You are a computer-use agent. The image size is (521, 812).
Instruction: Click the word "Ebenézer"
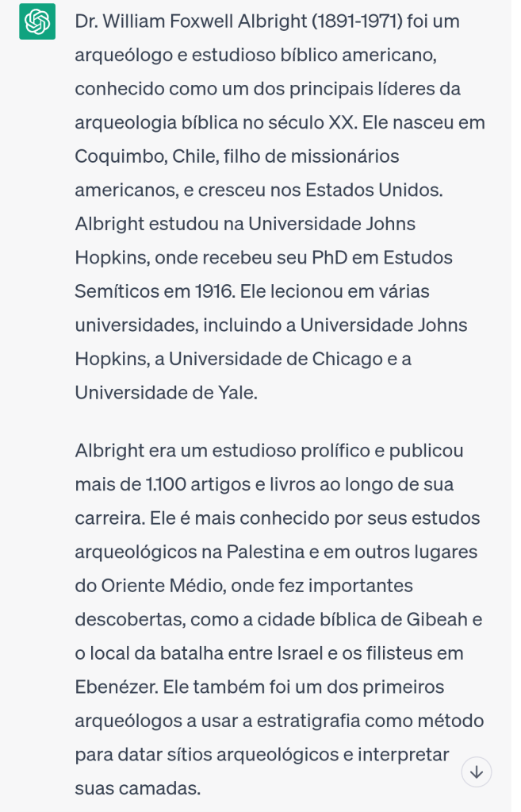click(117, 687)
